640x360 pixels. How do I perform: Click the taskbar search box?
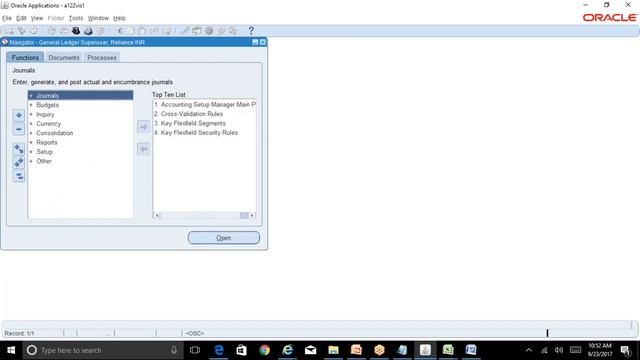click(x=102, y=350)
